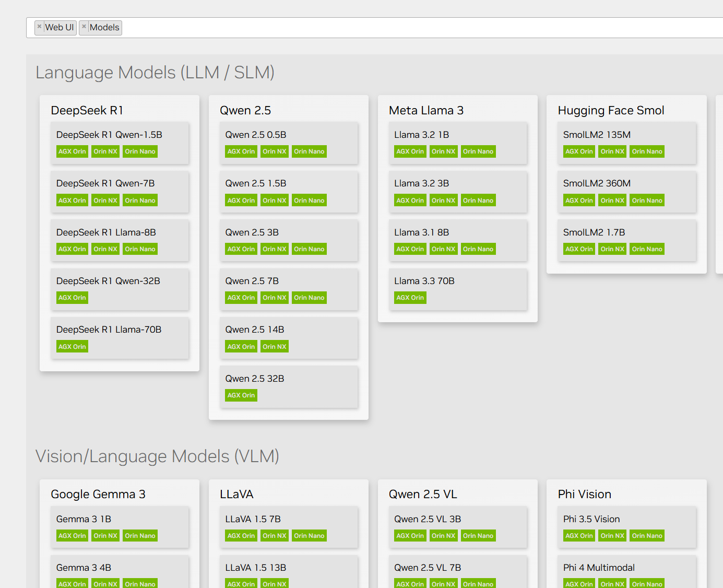Image resolution: width=723 pixels, height=588 pixels.
Task: Open the Phi 4 Multimodal card
Action: tap(626, 572)
